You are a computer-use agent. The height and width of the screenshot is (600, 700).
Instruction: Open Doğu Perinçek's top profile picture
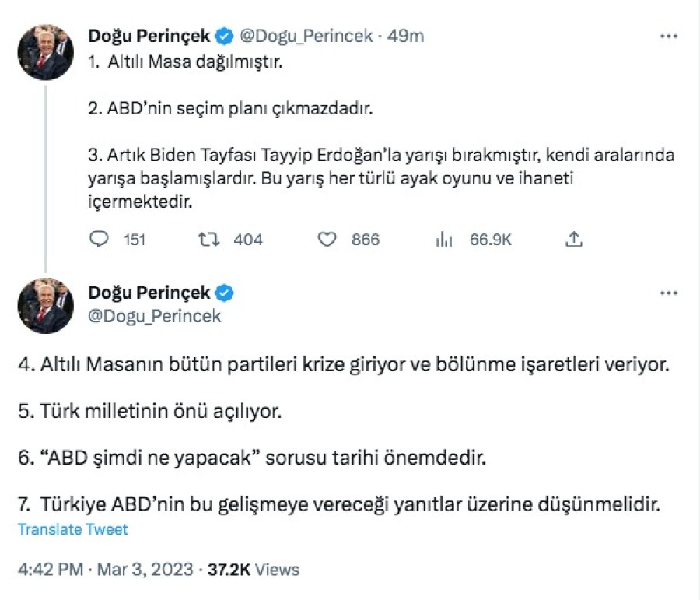point(45,53)
